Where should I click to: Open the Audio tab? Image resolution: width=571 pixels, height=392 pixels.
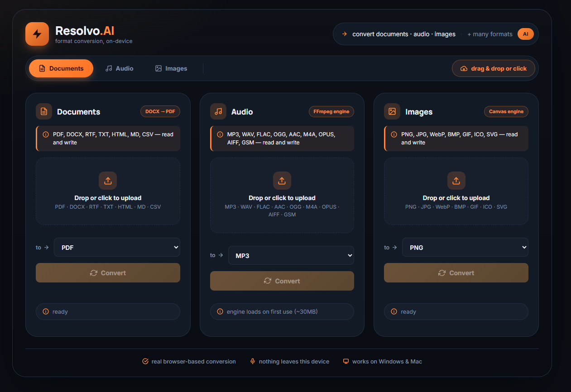tap(119, 68)
